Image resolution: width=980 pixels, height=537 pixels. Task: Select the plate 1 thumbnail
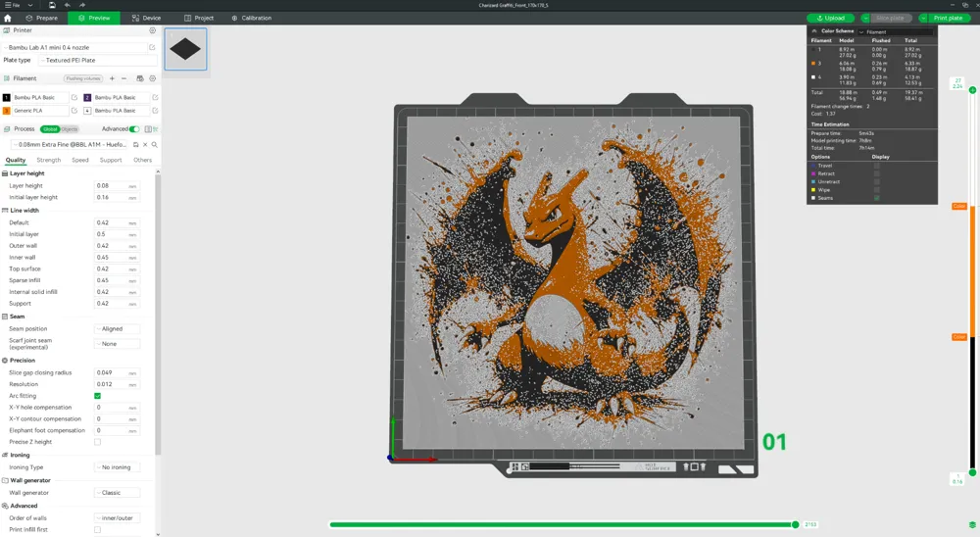(185, 49)
